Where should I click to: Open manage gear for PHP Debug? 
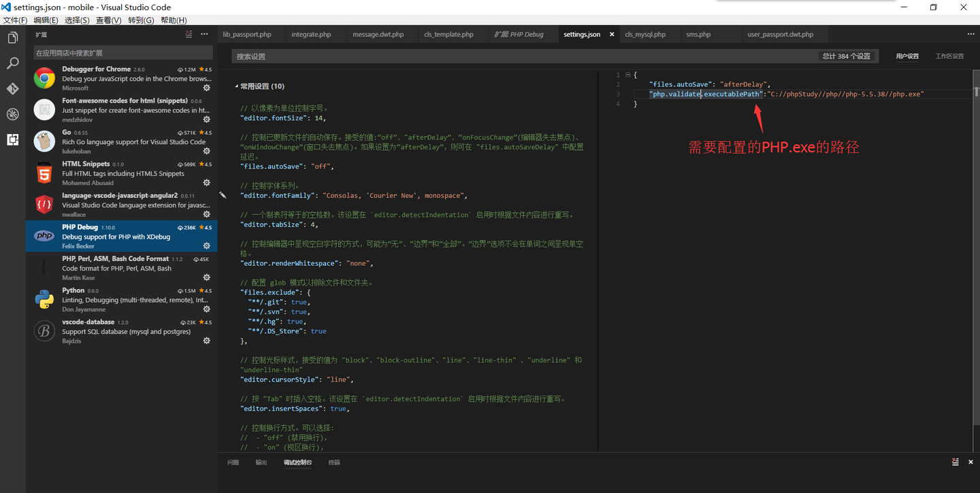coord(207,245)
